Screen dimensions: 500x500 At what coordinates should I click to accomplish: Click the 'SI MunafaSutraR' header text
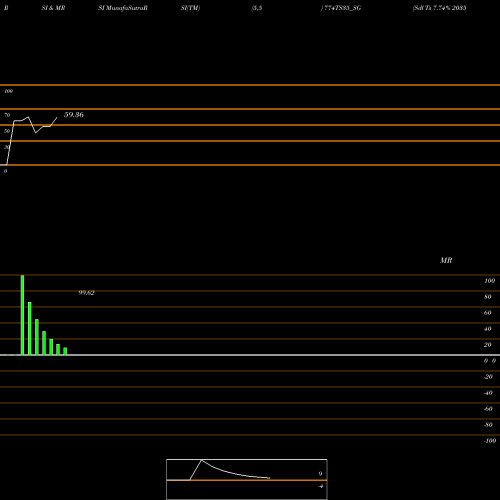(123, 8)
